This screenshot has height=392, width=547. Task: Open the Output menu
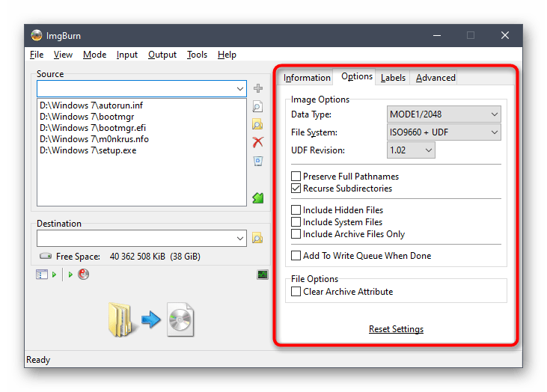coord(162,55)
